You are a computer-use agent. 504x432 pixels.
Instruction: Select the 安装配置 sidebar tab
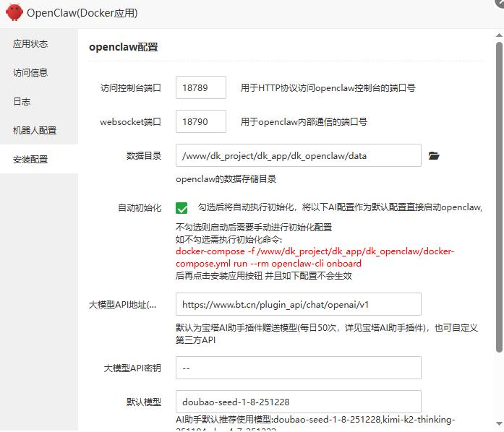(x=30, y=160)
